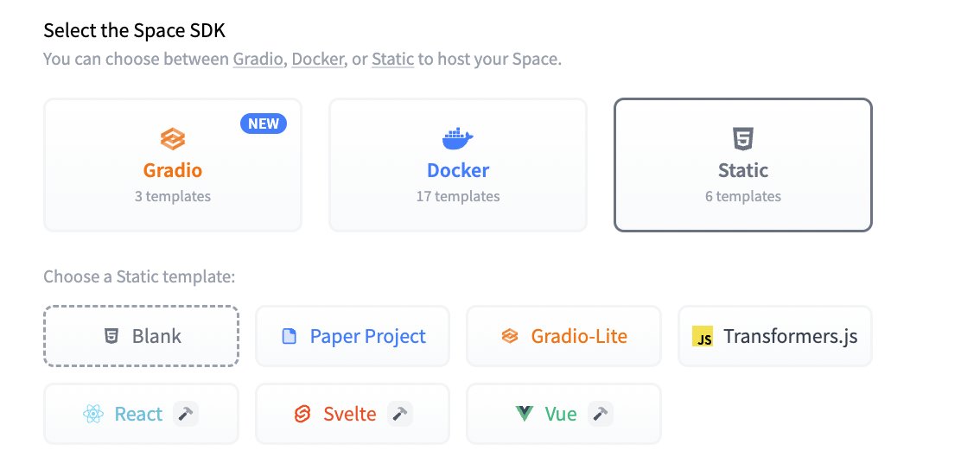Click the Gradio-Lite logo icon

[510, 337]
